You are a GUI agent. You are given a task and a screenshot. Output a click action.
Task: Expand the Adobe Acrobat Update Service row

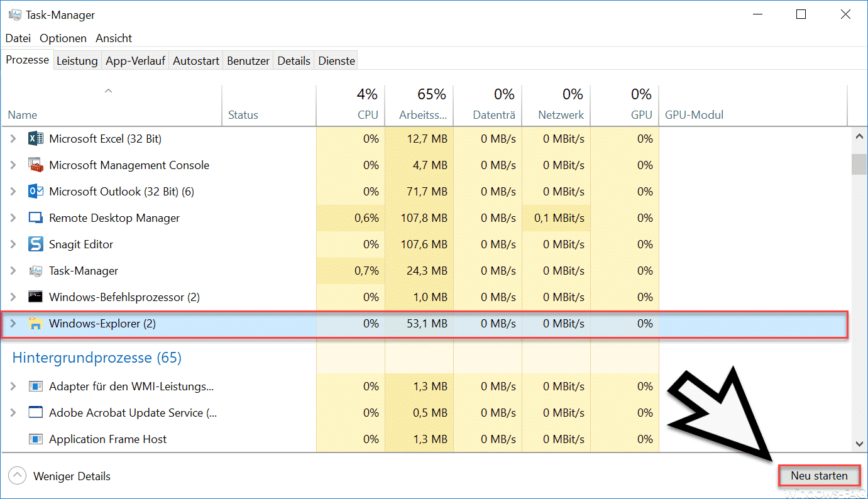pyautogui.click(x=13, y=413)
